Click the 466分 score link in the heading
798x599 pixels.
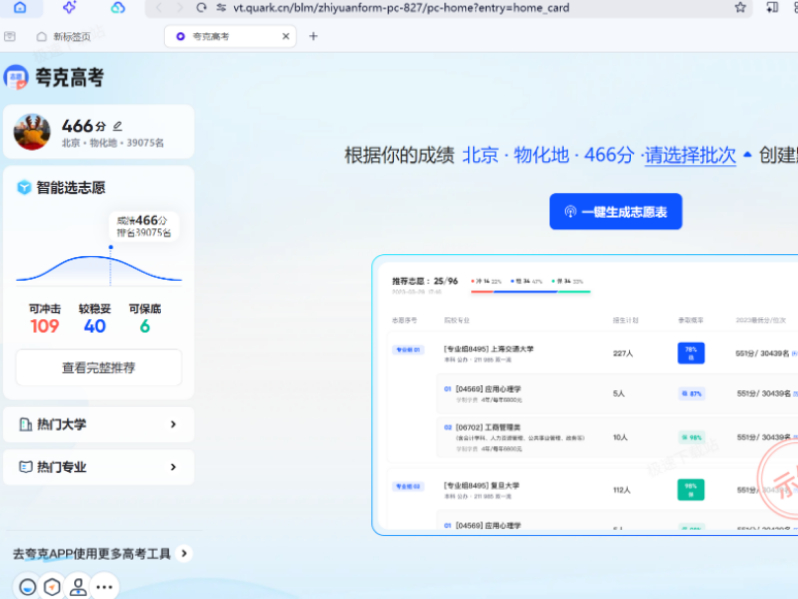click(x=609, y=155)
